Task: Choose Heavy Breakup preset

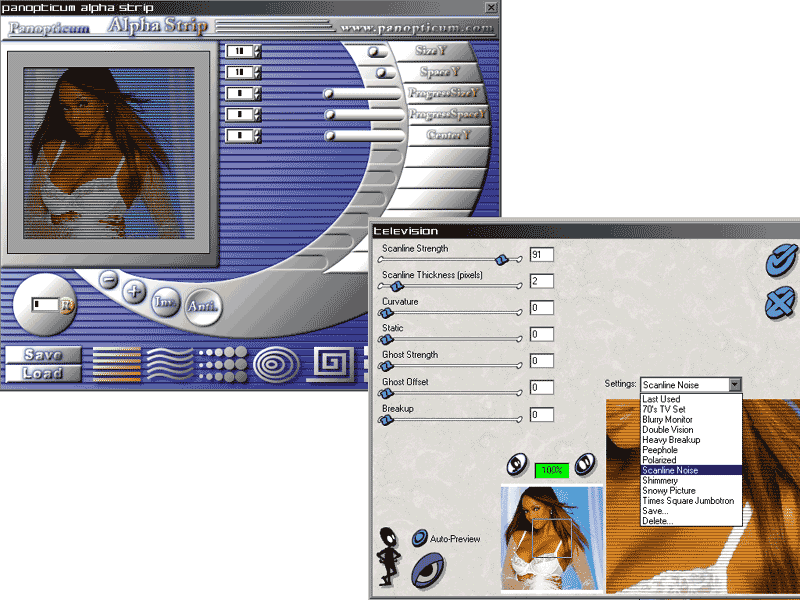Action: pos(691,440)
